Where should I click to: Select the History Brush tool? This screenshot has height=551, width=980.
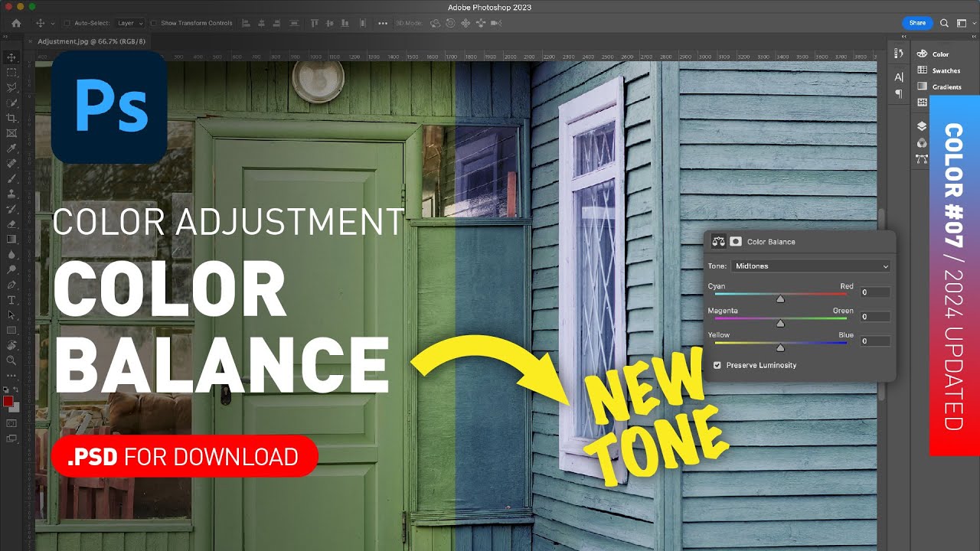(11, 208)
